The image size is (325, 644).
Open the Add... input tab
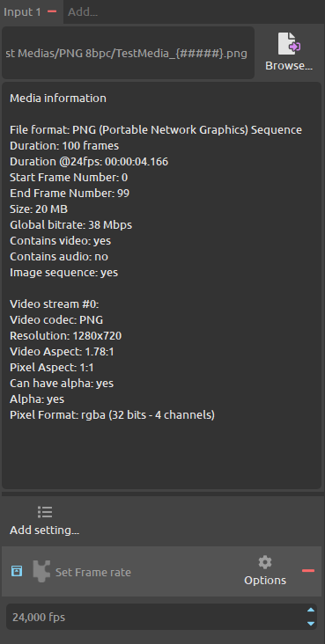[x=83, y=12]
